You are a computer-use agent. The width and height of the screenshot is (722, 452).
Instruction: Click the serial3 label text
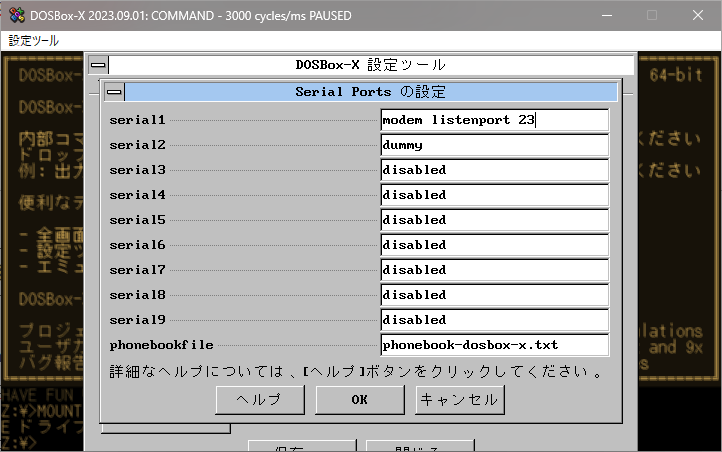pos(137,170)
